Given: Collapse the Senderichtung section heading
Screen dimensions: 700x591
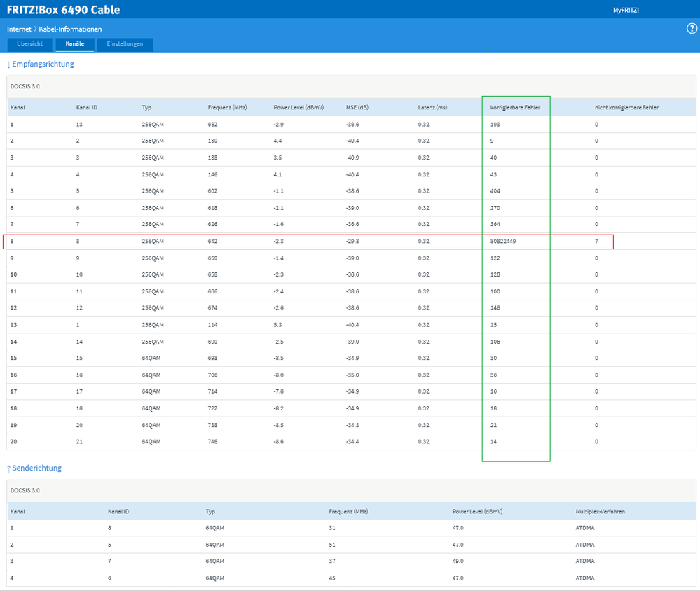Looking at the screenshot, I should 34,468.
